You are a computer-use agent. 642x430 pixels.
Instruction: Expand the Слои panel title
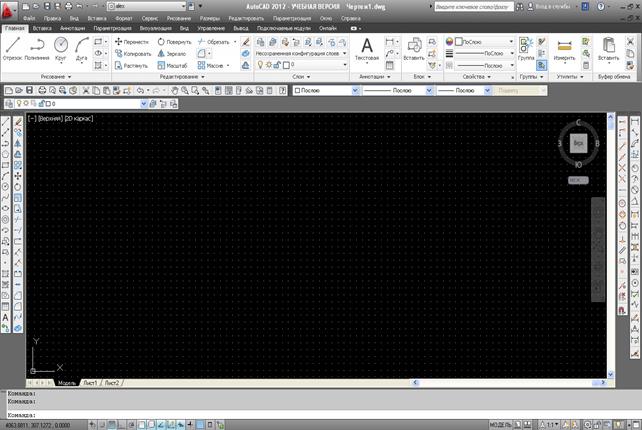point(301,77)
